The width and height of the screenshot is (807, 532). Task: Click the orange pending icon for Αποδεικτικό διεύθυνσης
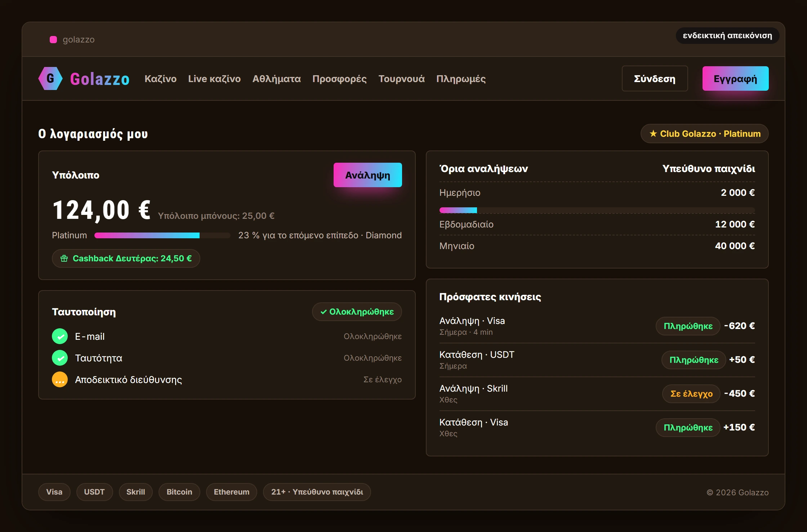tap(60, 379)
